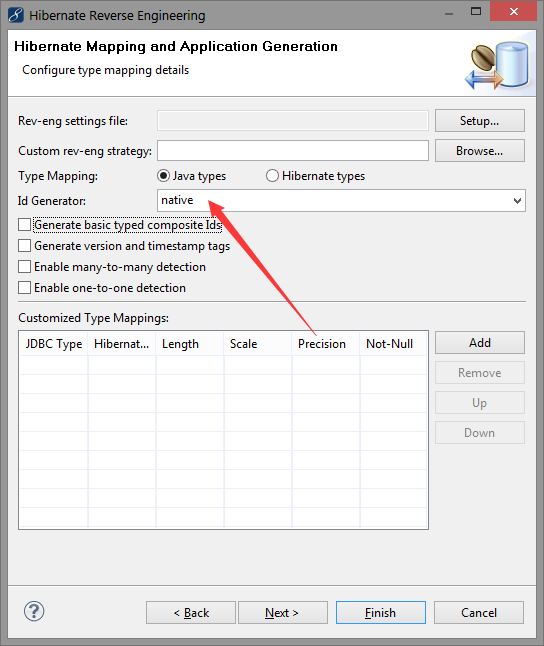The height and width of the screenshot is (646, 544).
Task: Open the help question mark icon
Action: coord(34,611)
